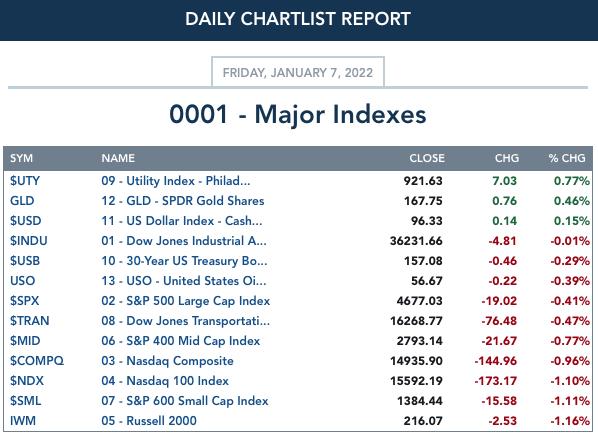
Task: Sort by the NAME column header
Action: point(118,158)
